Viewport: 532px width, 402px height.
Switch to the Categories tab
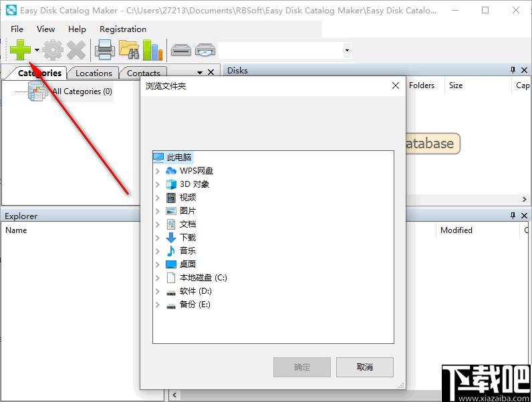pyautogui.click(x=39, y=73)
